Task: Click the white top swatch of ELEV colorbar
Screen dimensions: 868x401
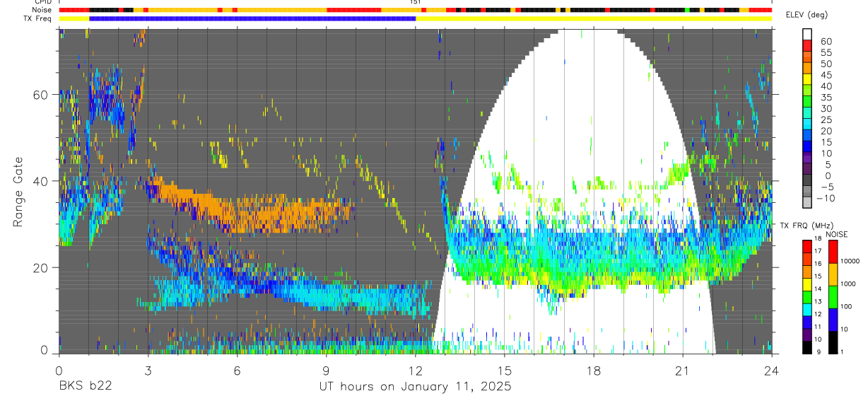Action: [x=807, y=35]
